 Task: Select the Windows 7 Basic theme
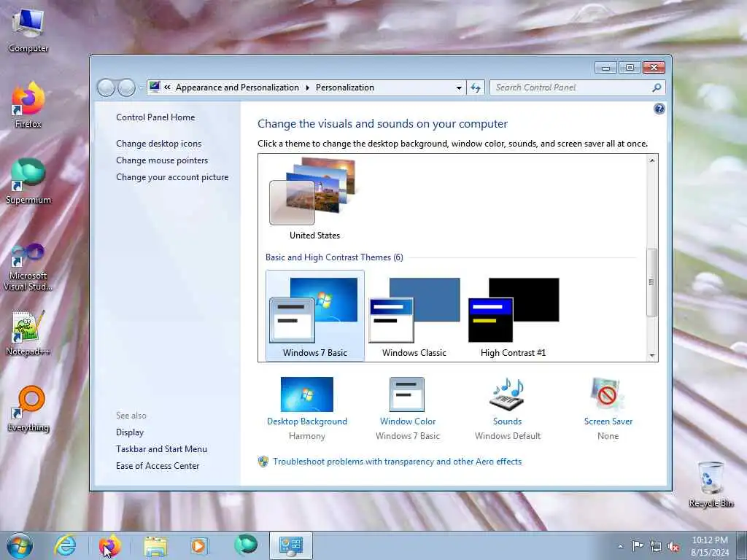pos(315,316)
